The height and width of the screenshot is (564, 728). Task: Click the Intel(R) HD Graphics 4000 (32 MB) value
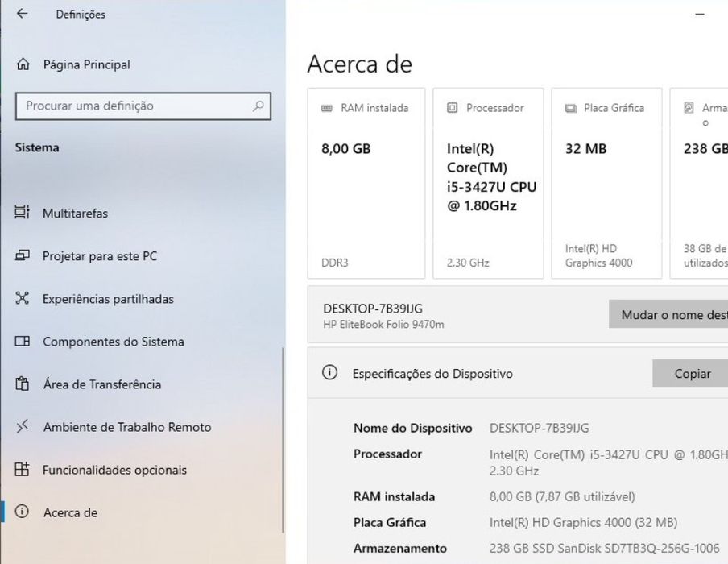pos(583,523)
